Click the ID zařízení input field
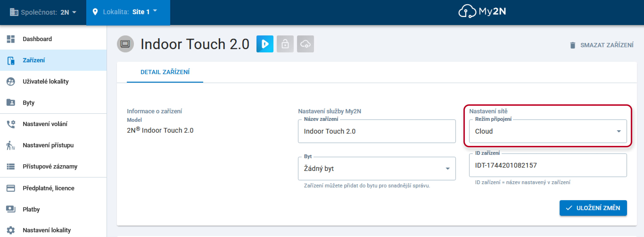Screen dimensions: 644x237 548,165
